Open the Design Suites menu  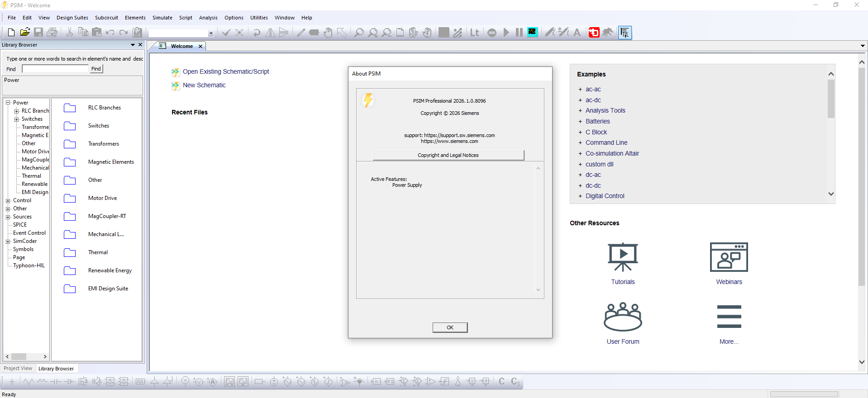click(x=72, y=18)
